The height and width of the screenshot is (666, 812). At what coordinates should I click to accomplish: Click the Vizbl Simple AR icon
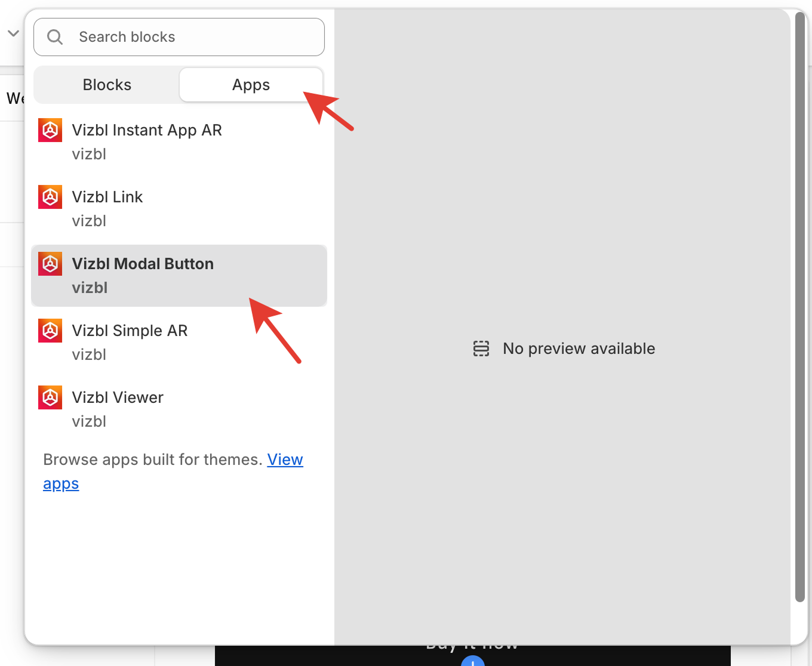(50, 331)
